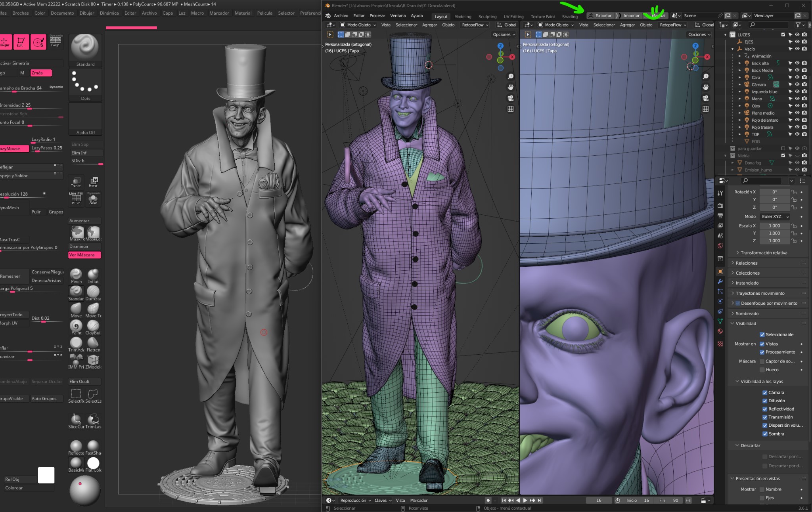Viewport: 812px width, 512px height.
Task: Toggle viewport visibility of Ojos light
Action: (797, 106)
